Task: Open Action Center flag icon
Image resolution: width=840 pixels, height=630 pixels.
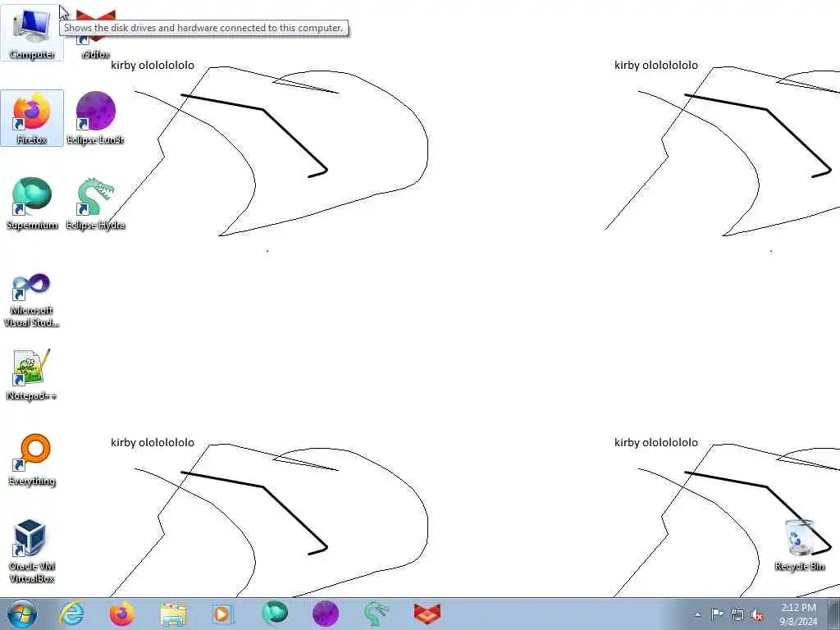Action: (717, 614)
